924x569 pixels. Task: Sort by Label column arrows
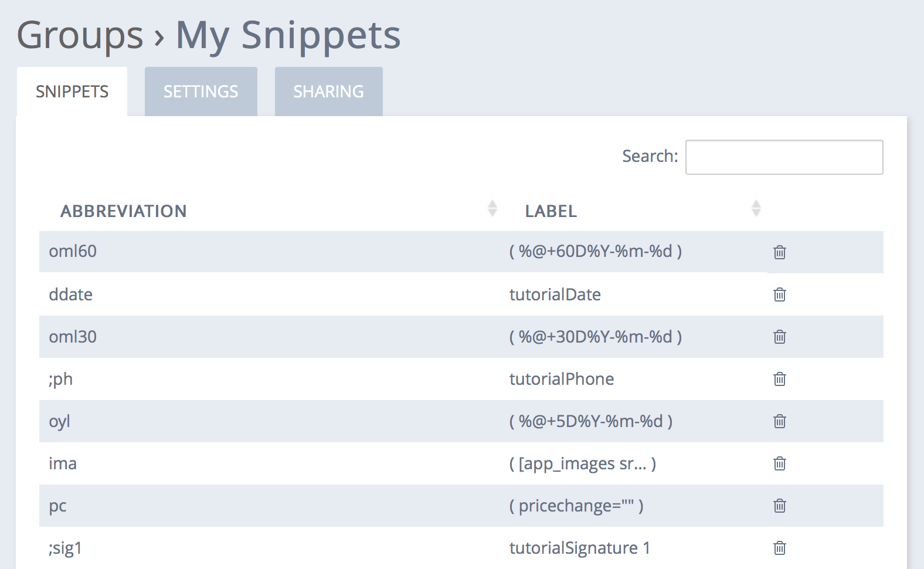pos(756,208)
